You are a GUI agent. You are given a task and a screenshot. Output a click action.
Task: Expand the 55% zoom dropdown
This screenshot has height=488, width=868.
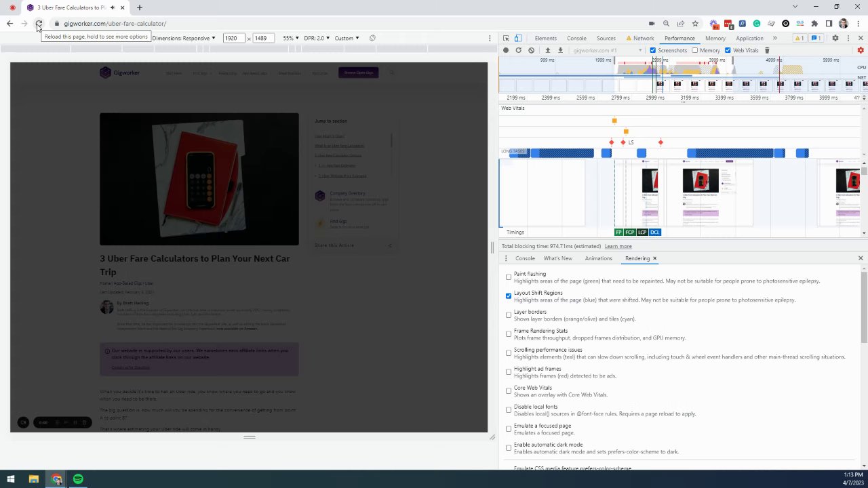[291, 38]
